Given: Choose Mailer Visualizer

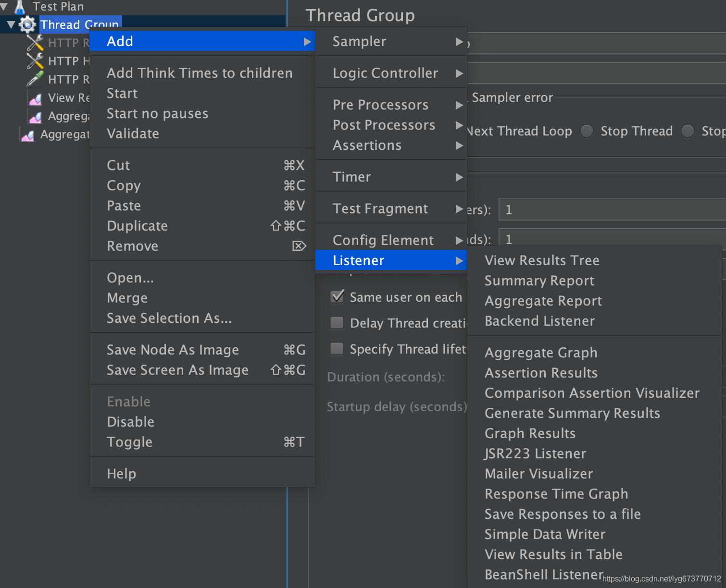Looking at the screenshot, I should (594, 474).
